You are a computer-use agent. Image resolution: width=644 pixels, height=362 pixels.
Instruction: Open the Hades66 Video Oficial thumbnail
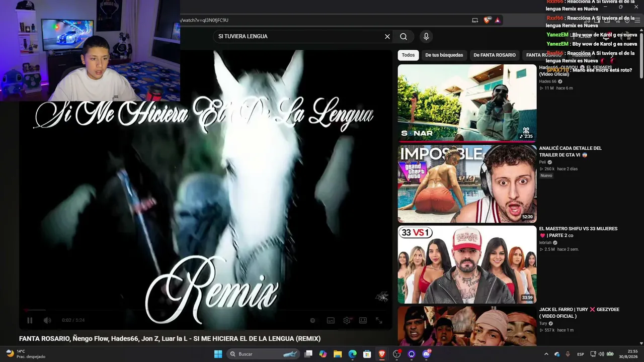point(467,103)
